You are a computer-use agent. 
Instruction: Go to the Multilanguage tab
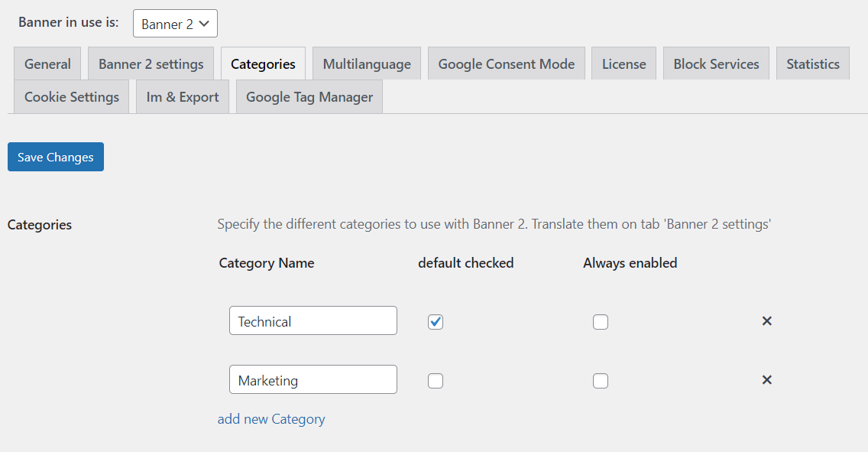click(x=366, y=63)
